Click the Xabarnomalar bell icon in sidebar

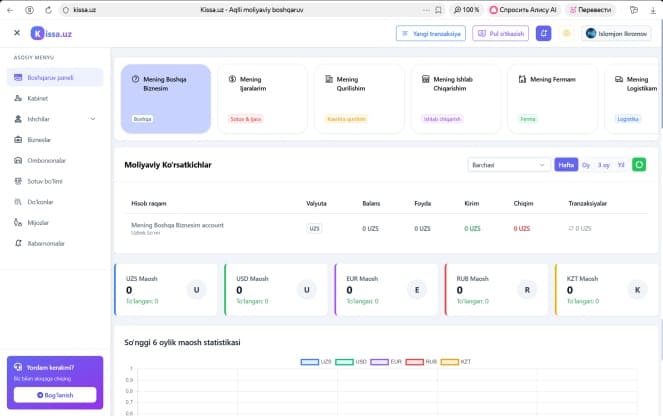[18, 243]
